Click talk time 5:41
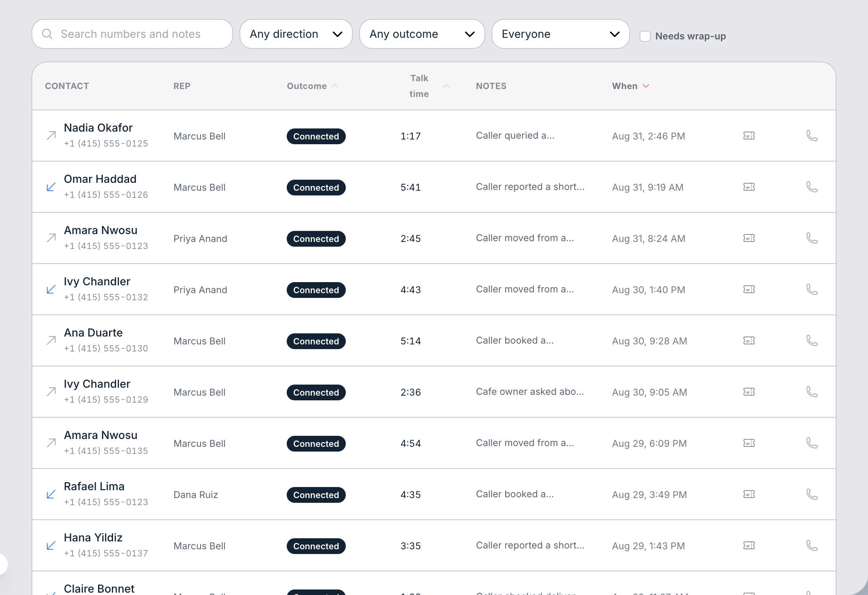The image size is (868, 595). tap(410, 187)
